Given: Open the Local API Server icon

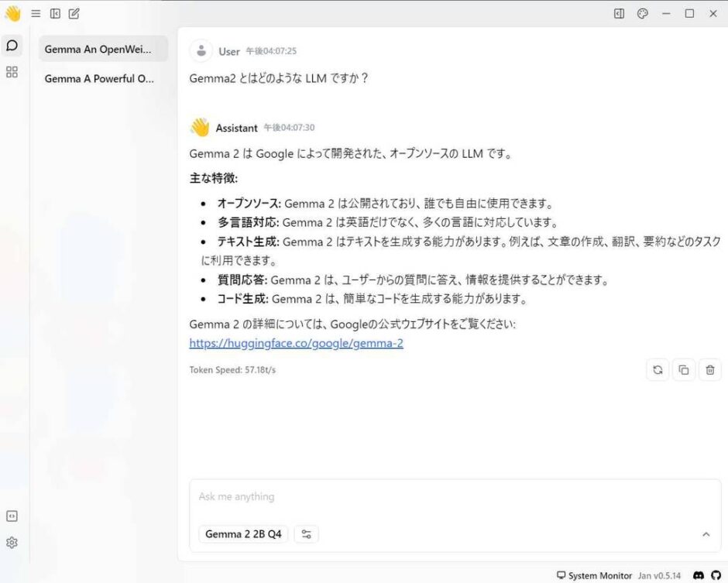Looking at the screenshot, I should pos(12,516).
